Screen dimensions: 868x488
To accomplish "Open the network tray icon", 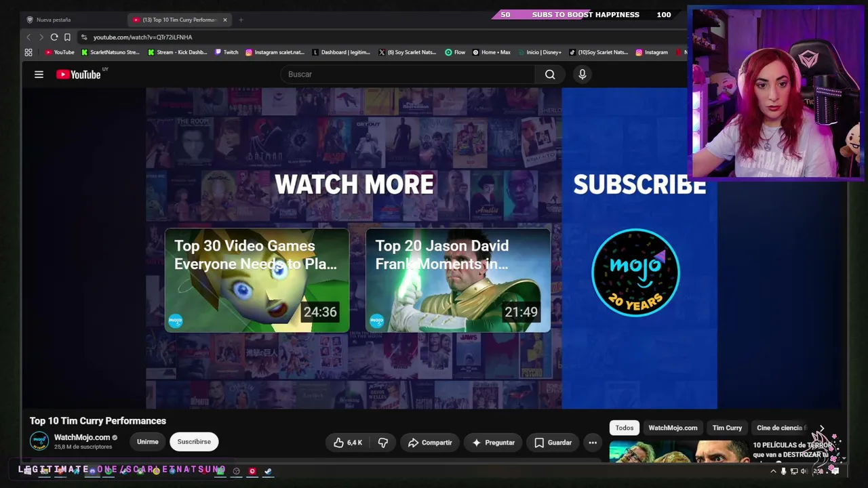I will point(794,471).
